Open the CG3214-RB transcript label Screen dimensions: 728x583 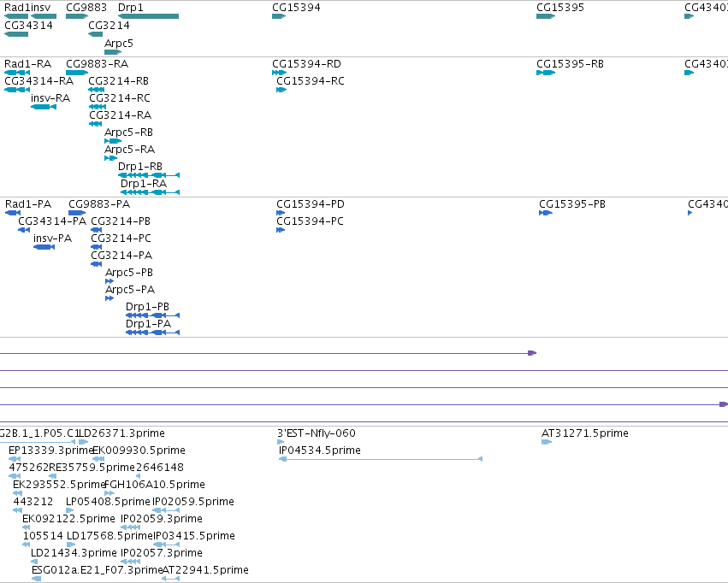coord(118,80)
